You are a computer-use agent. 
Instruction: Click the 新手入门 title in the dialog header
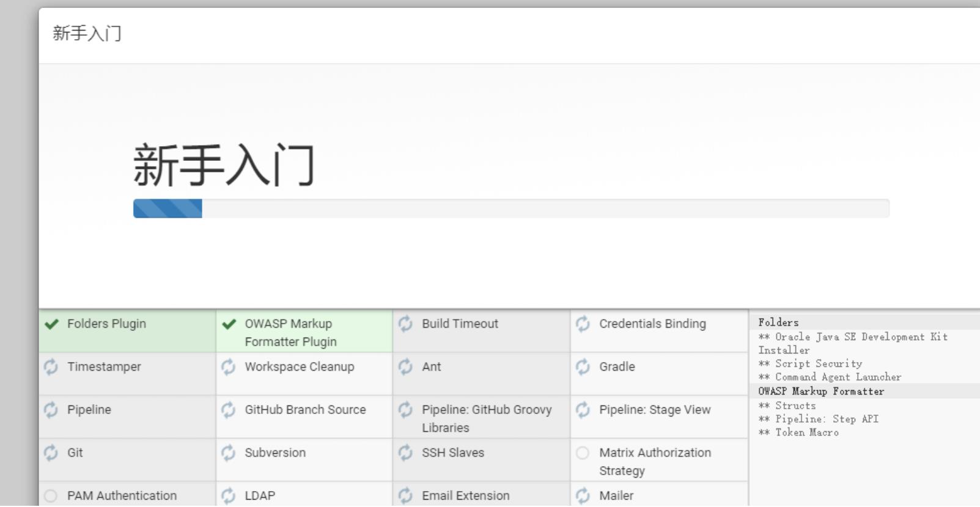click(87, 33)
